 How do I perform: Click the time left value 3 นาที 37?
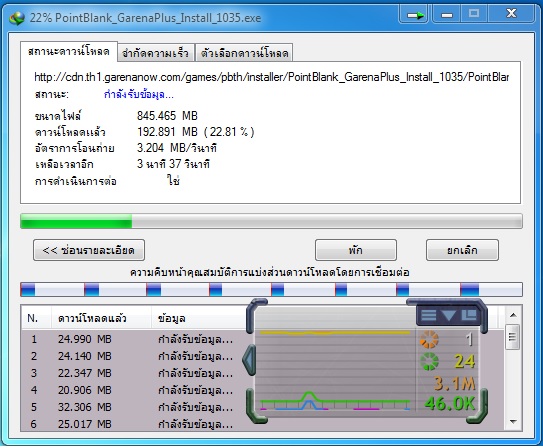(x=173, y=163)
